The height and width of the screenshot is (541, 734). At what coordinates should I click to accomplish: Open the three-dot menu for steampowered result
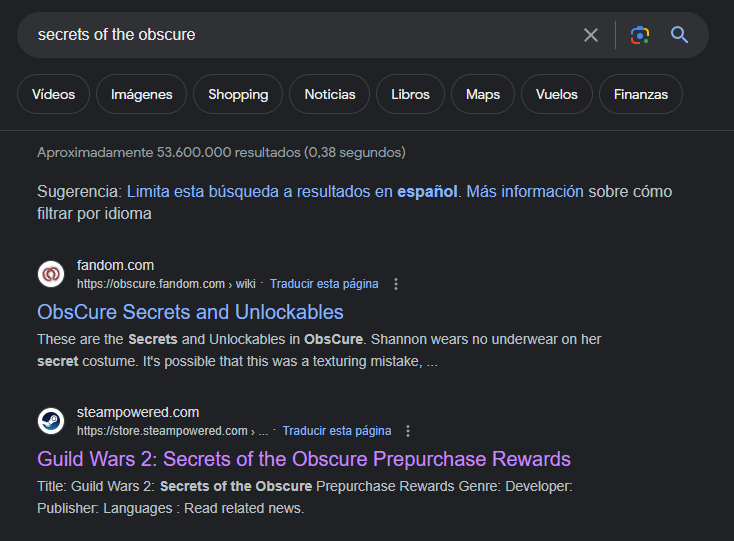408,431
